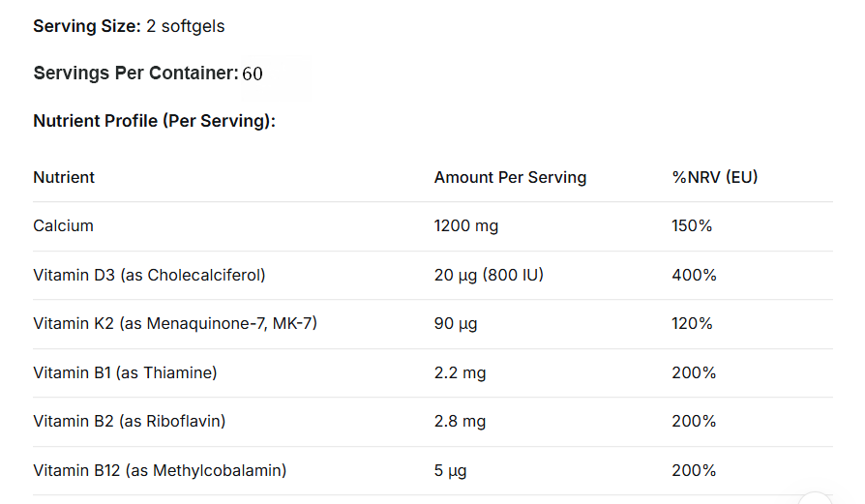Click the Nutrient column header
Image resolution: width=865 pixels, height=504 pixels.
64,178
